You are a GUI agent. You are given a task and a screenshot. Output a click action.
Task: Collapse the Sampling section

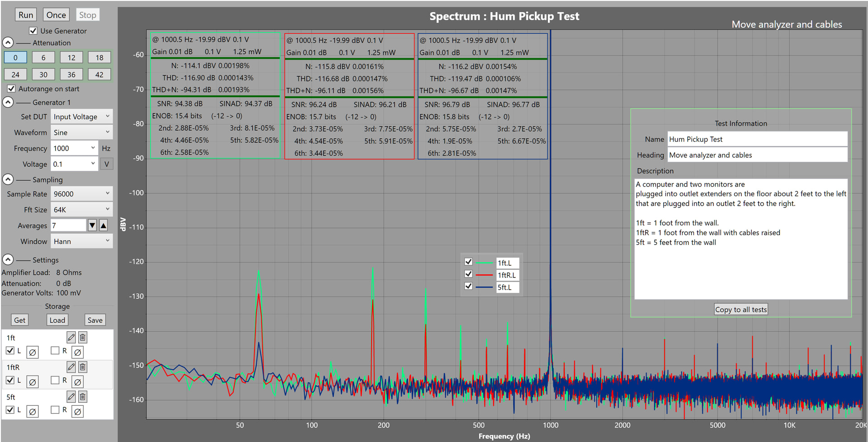(8, 179)
